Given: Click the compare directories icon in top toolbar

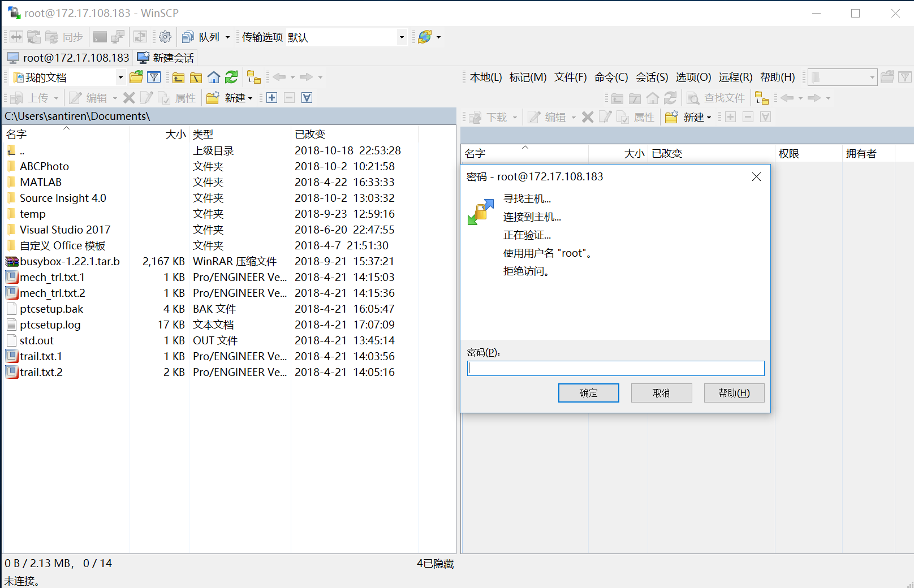Looking at the screenshot, I should [x=16, y=37].
